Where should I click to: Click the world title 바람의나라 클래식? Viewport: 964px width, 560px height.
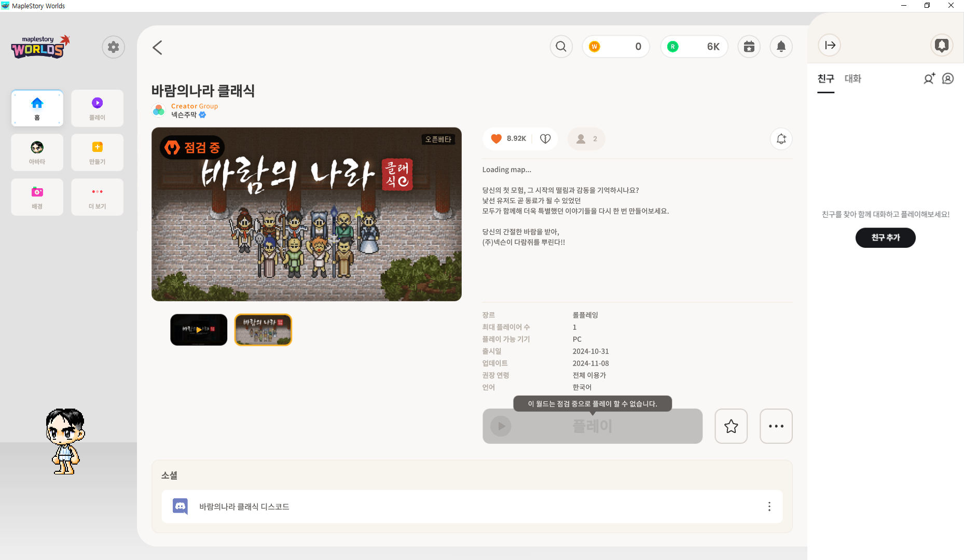203,91
